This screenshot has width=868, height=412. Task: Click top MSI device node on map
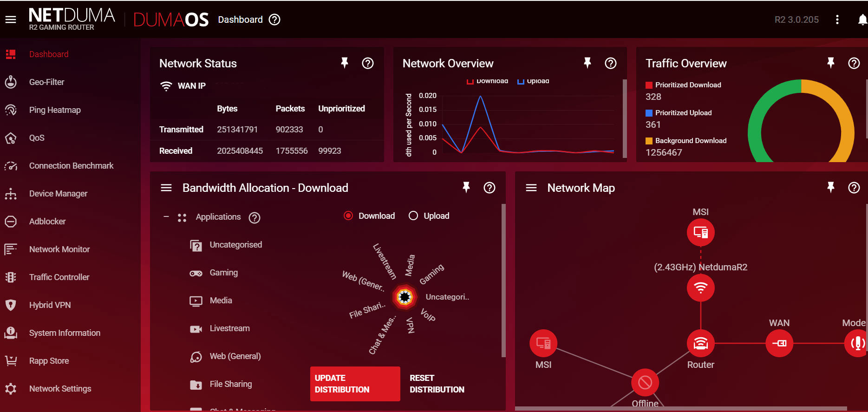coord(701,232)
